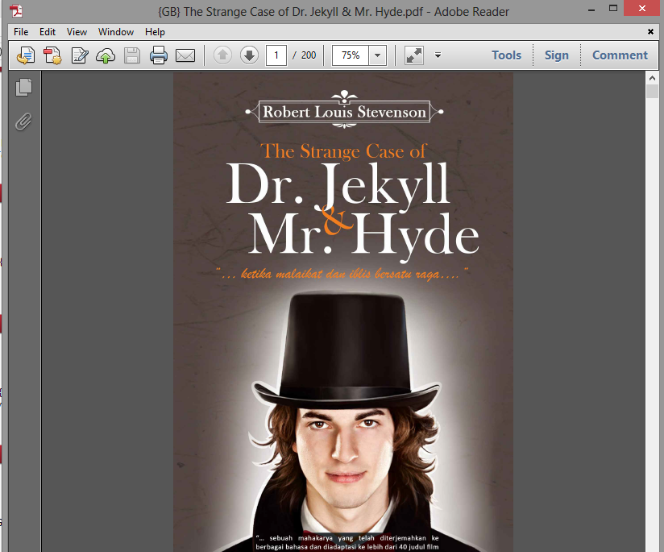The width and height of the screenshot is (664, 552).
Task: Click the page number input field
Action: tap(276, 55)
